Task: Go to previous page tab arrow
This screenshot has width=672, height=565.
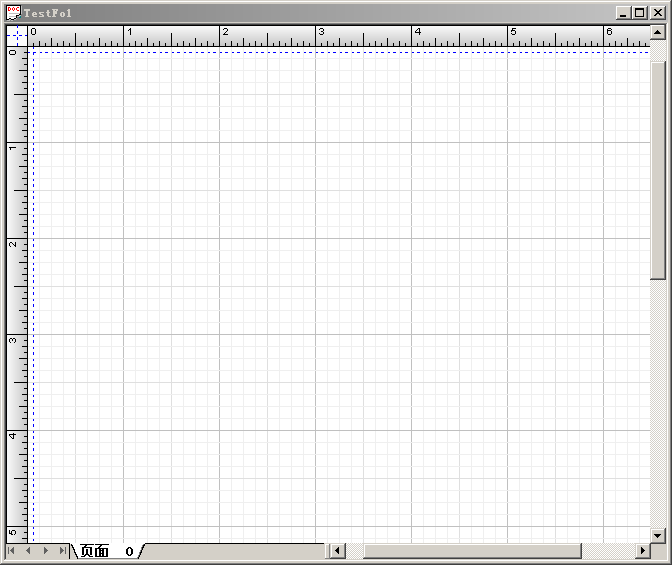Action: pos(28,550)
